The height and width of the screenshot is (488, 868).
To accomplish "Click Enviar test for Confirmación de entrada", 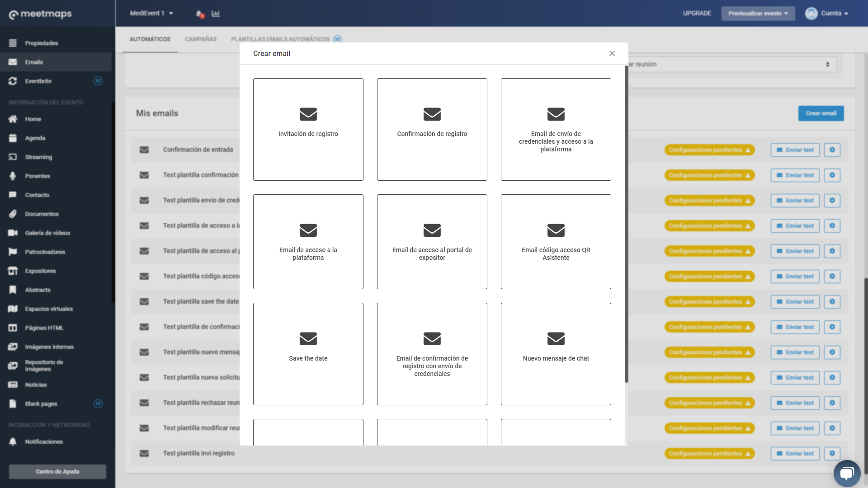I will point(795,150).
